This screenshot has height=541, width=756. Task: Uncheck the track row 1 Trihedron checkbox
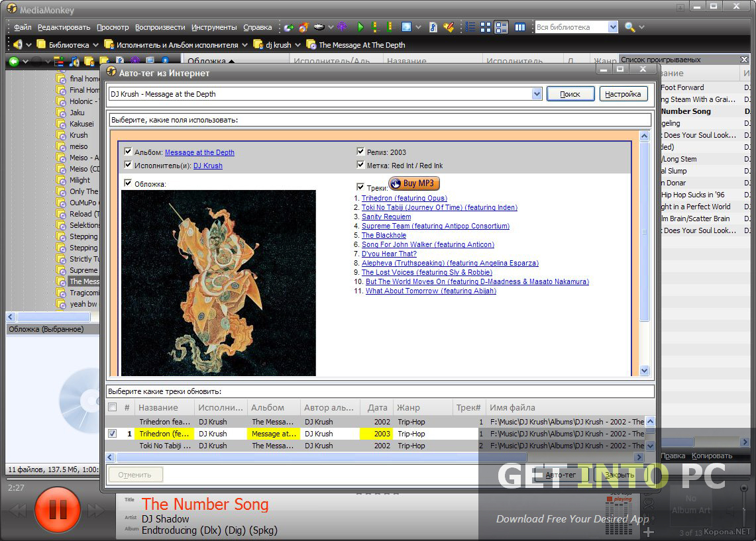113,433
